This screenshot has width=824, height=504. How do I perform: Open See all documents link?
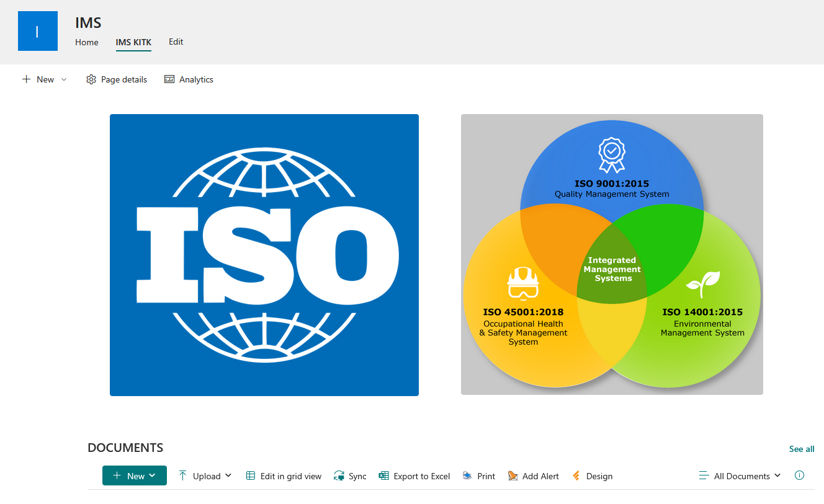pos(802,449)
